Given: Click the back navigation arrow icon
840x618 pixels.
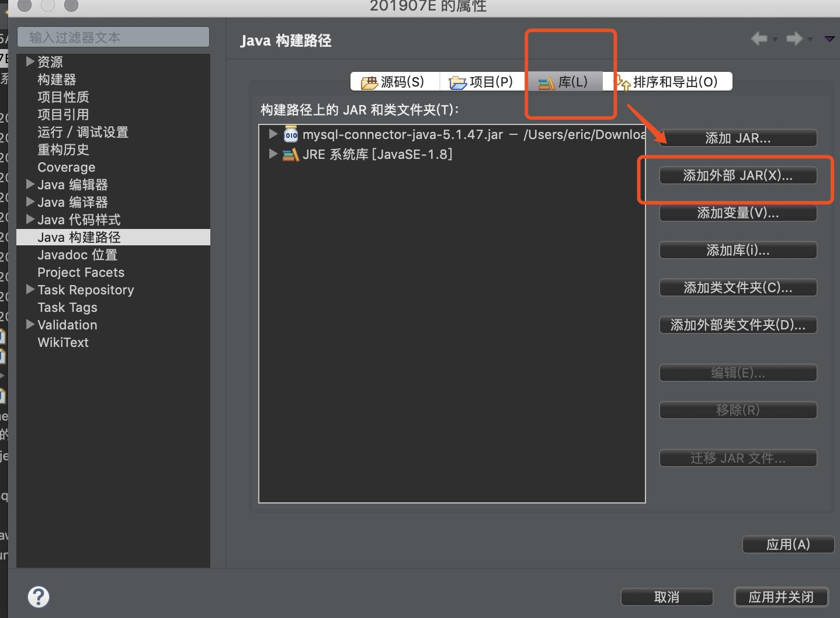Looking at the screenshot, I should pos(758,39).
